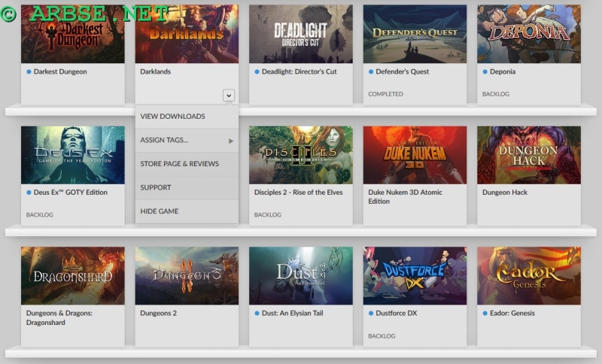Click the blue dot beside Dustforce DX
Viewport: 602px width, 364px height.
pos(371,314)
